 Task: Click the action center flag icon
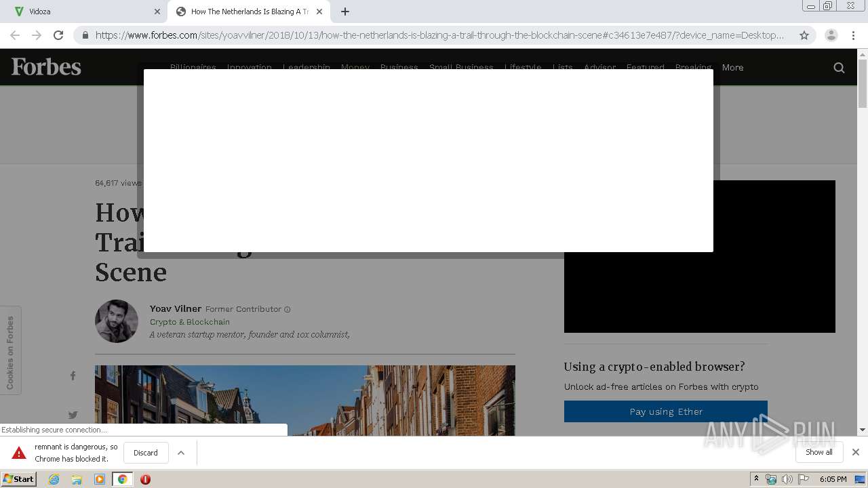804,479
